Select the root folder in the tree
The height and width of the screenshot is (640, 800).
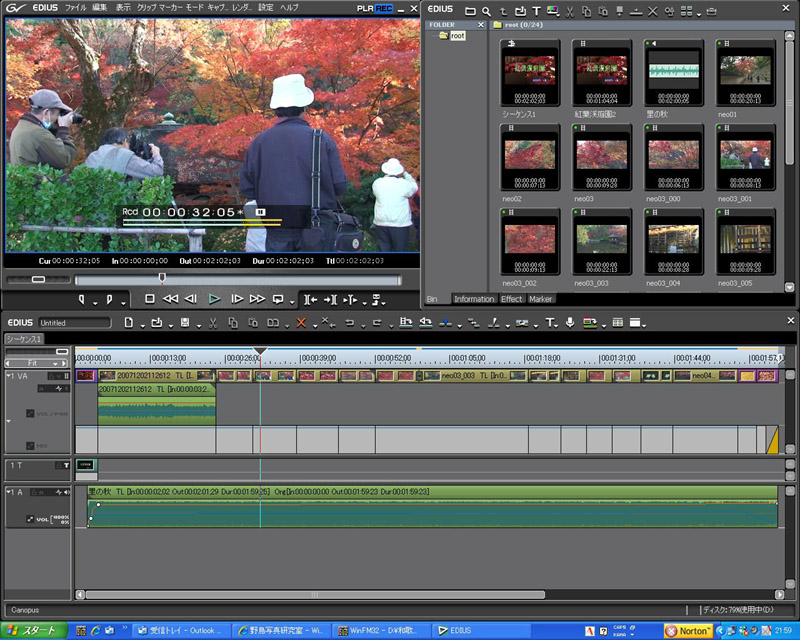click(457, 36)
